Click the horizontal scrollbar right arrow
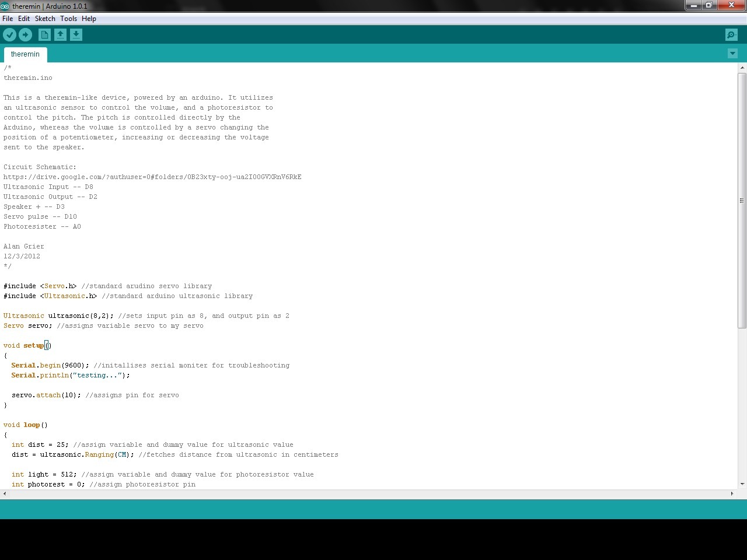 [x=732, y=494]
